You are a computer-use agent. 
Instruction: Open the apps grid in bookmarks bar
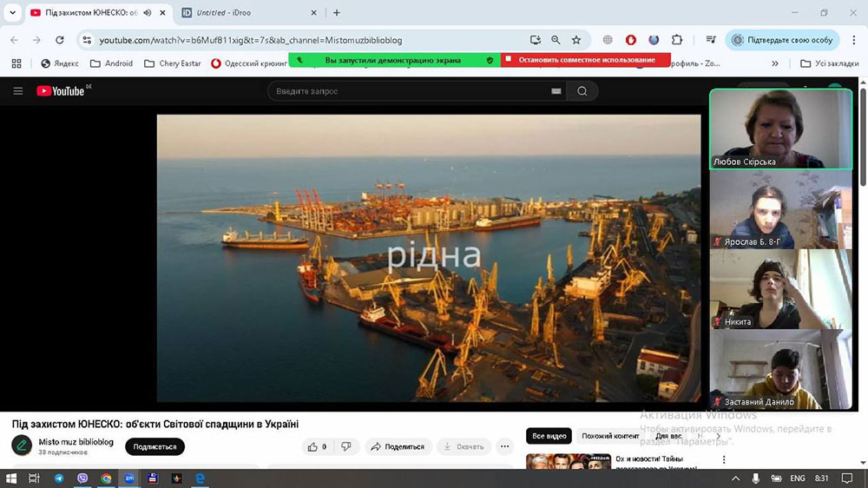click(16, 63)
